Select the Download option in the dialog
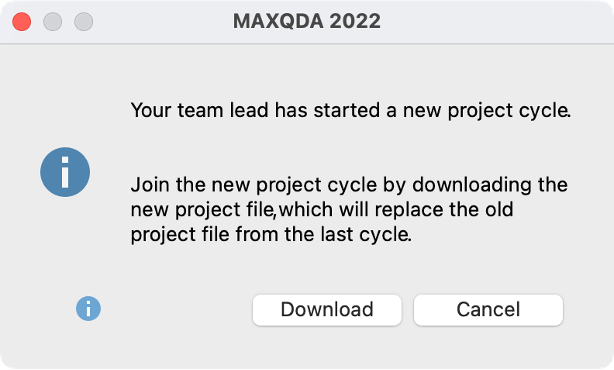Screen dimensions: 614x370 (x=327, y=310)
